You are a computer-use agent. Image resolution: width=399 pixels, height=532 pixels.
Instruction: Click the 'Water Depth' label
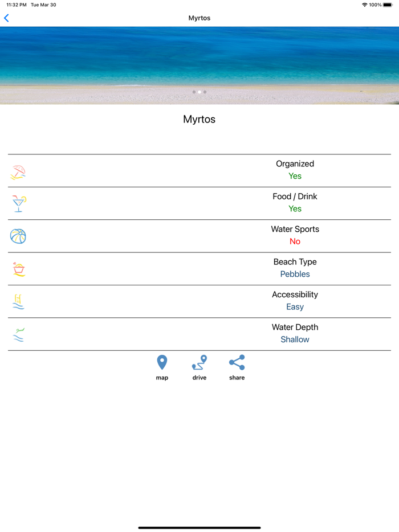click(295, 328)
